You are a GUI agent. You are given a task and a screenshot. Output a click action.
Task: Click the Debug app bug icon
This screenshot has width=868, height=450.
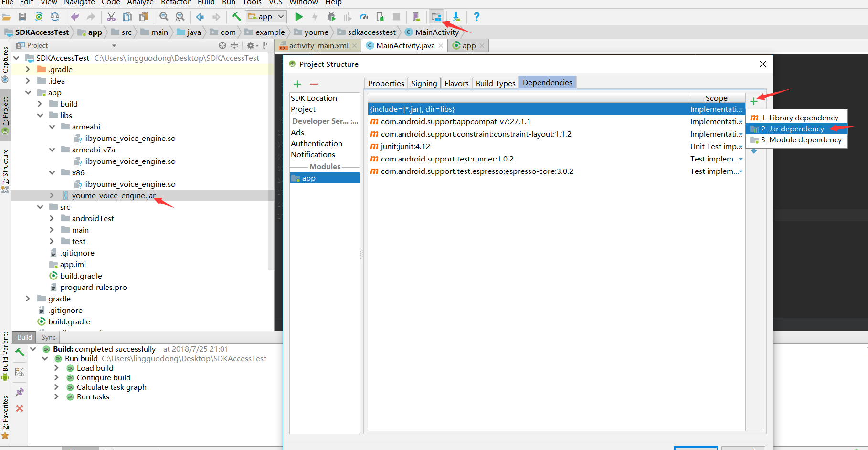(331, 17)
